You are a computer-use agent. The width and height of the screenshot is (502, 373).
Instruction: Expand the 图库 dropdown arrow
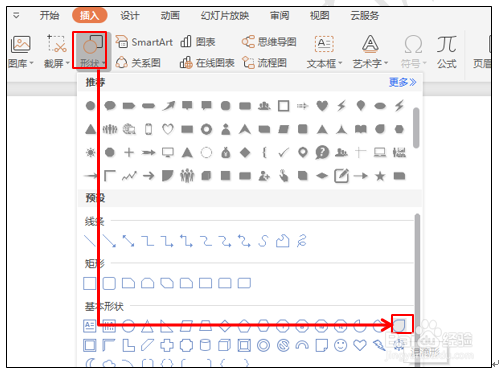[x=32, y=63]
